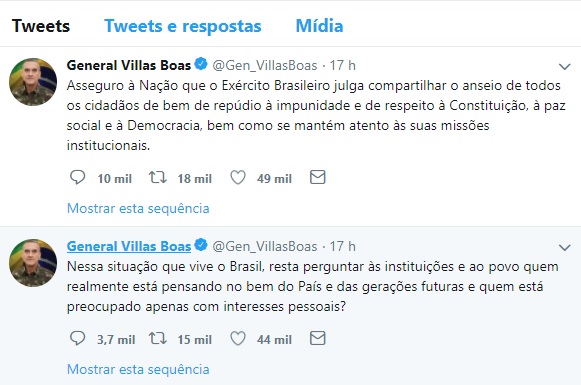Click Mostrar esta sequência under the first tweet
The height and width of the screenshot is (385, 581).
(138, 208)
